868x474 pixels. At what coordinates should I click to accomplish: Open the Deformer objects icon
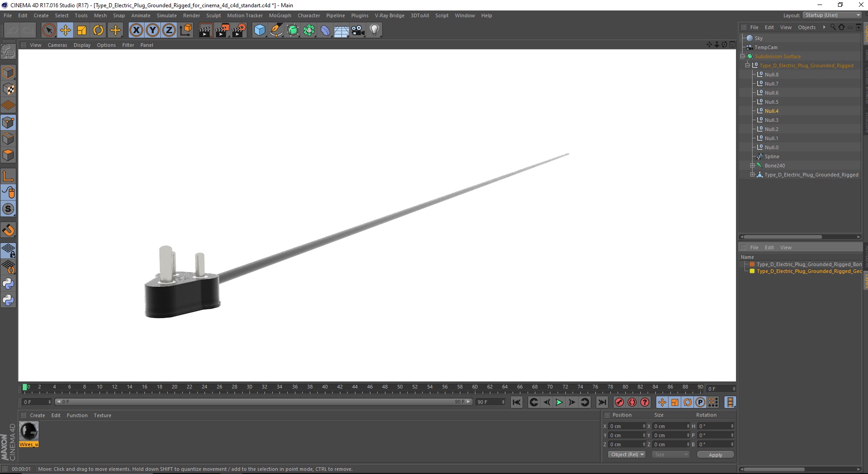326,30
